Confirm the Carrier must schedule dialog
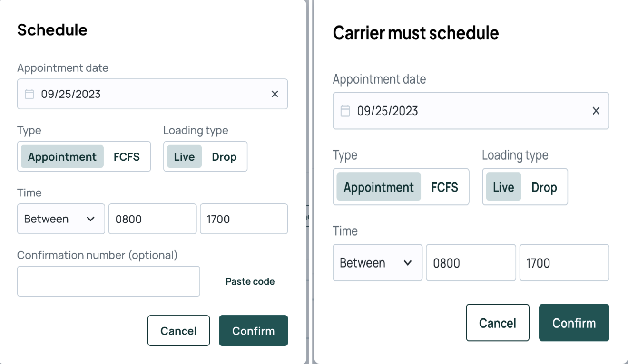 (x=574, y=323)
